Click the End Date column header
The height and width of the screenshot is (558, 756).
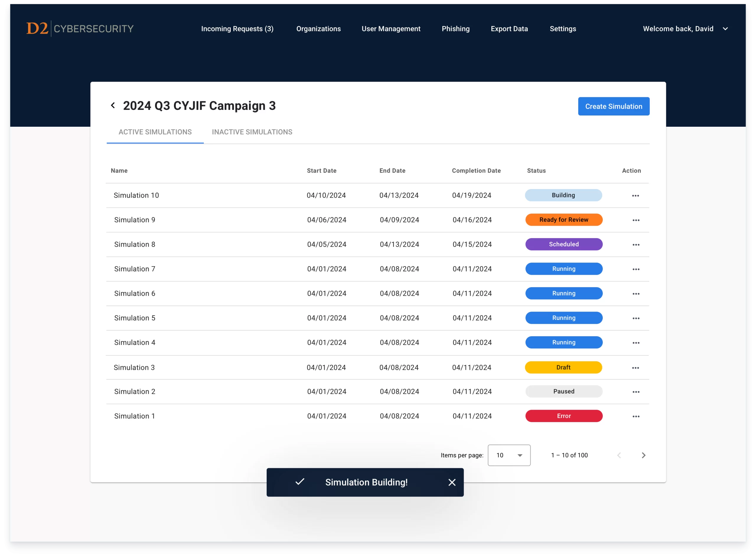click(392, 170)
